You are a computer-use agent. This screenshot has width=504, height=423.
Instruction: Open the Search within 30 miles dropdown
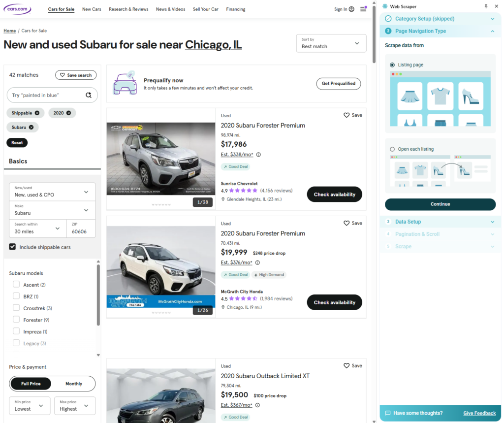pos(37,228)
